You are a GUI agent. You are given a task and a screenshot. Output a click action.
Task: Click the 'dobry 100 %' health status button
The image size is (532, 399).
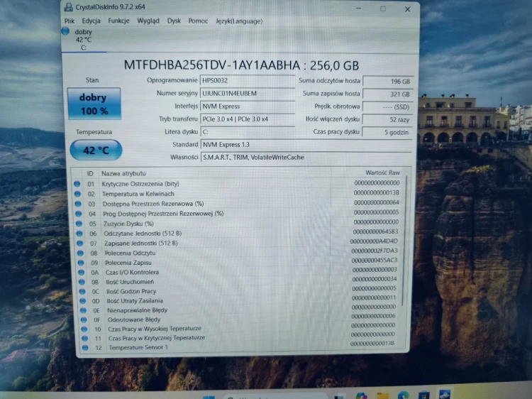coord(94,104)
